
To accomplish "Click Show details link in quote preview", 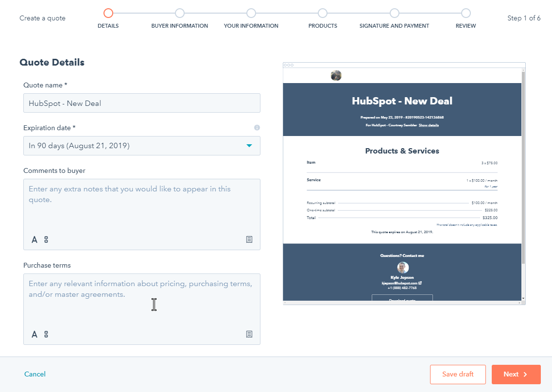I will click(429, 125).
